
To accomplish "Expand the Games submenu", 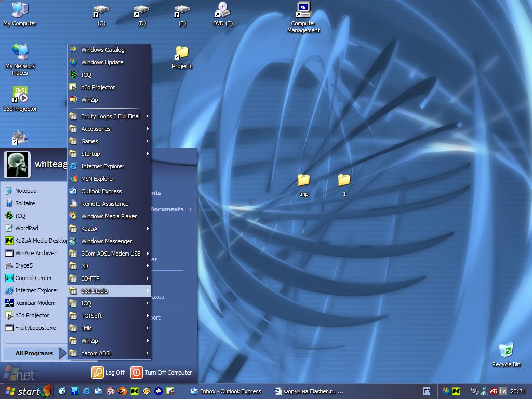I will 109,141.
